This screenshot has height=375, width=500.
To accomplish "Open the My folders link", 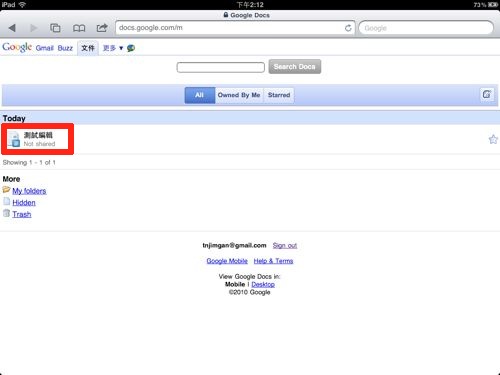I will pyautogui.click(x=29, y=191).
